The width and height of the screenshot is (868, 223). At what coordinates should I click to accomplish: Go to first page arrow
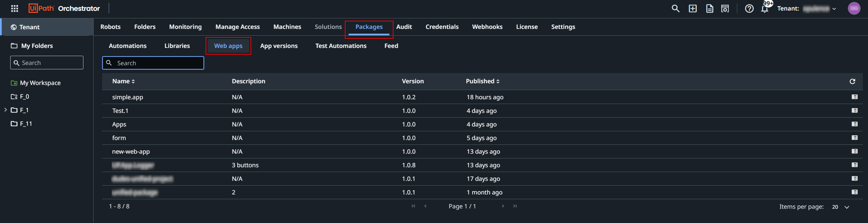pos(413,206)
